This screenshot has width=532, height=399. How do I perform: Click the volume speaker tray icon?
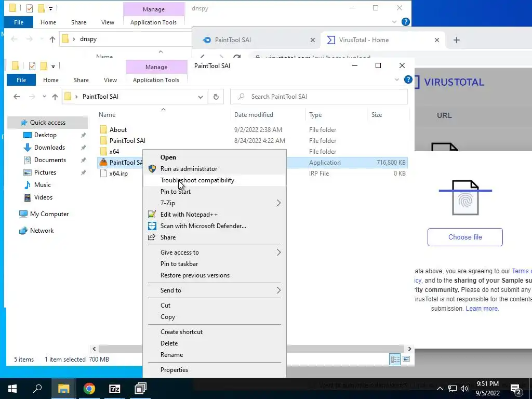pyautogui.click(x=464, y=389)
